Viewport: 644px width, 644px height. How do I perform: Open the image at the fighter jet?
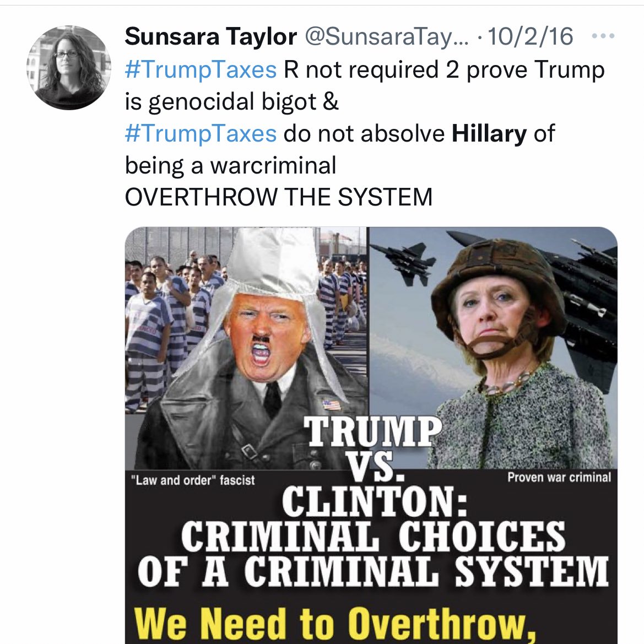coord(403,263)
